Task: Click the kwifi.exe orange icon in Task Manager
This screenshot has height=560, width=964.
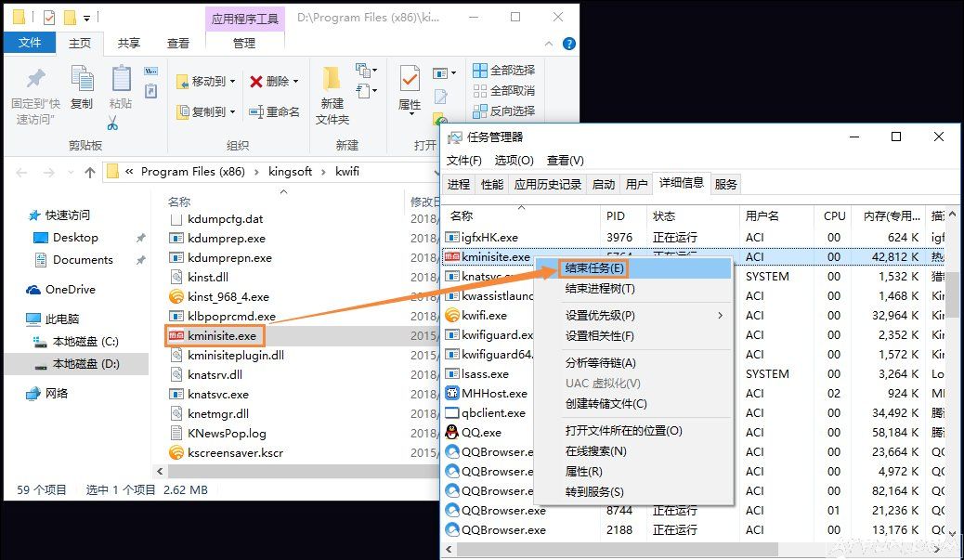Action: pos(452,316)
